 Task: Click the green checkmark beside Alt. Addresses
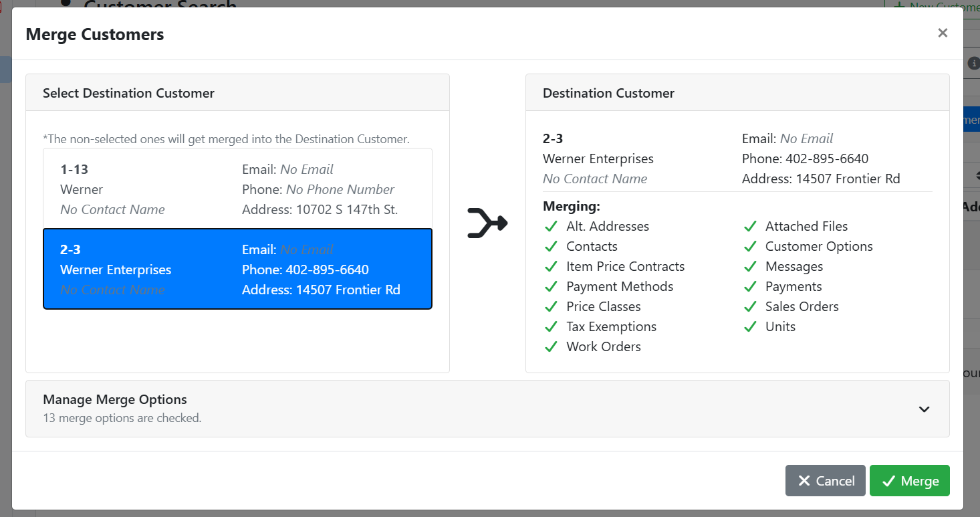point(551,227)
